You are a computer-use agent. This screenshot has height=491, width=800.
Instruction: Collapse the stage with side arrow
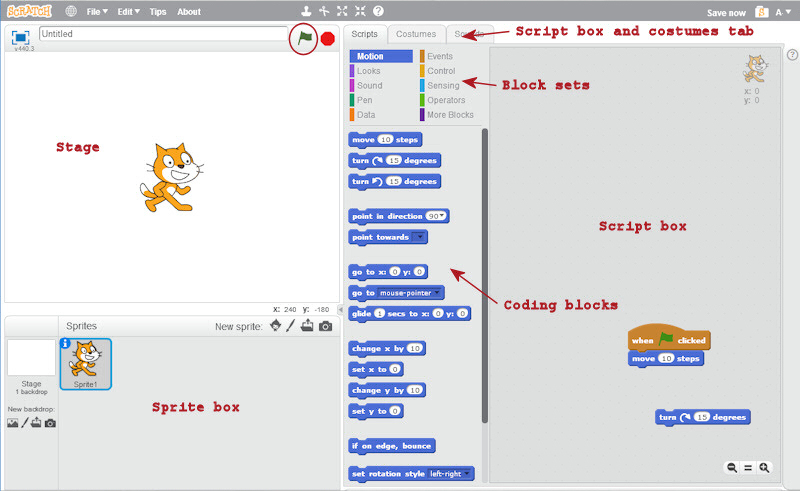340,309
